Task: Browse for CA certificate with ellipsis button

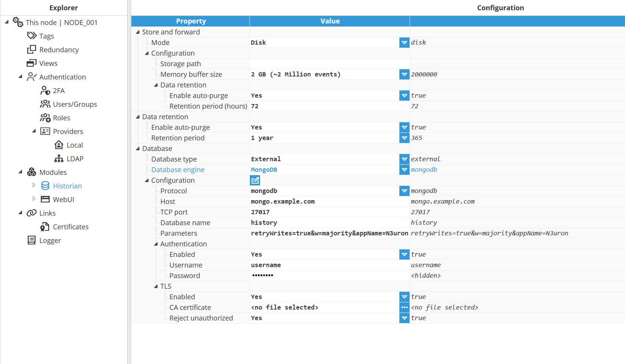Action: click(x=404, y=308)
